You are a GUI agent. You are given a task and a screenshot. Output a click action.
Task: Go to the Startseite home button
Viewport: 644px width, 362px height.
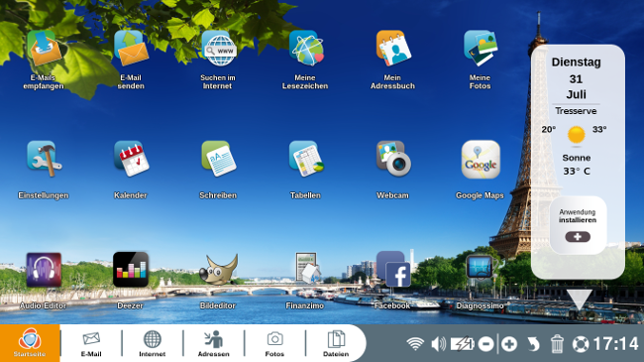point(30,343)
